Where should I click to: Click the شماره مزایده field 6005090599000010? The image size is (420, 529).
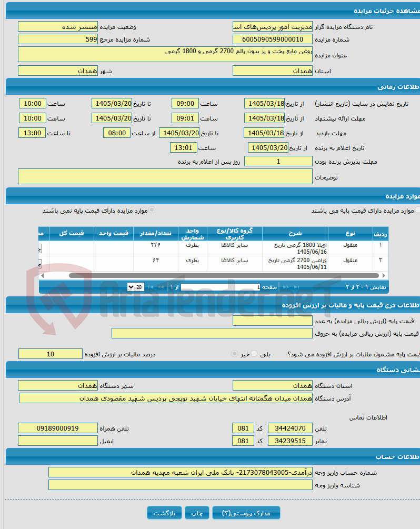[273, 39]
